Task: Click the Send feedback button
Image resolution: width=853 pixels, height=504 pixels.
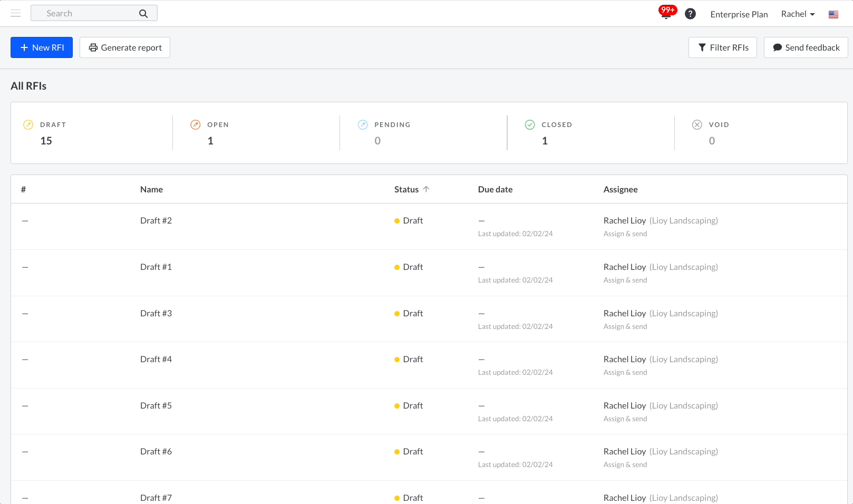Action: (806, 47)
